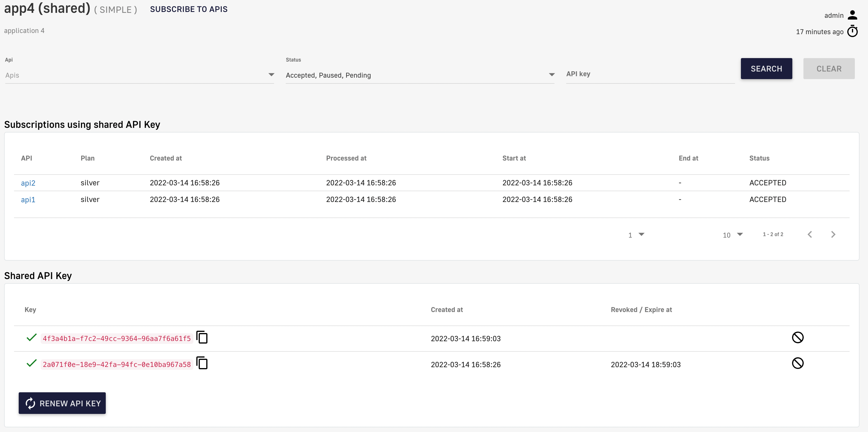Click the green checkmark beside the first key
Image resolution: width=868 pixels, height=432 pixels.
pyautogui.click(x=31, y=338)
